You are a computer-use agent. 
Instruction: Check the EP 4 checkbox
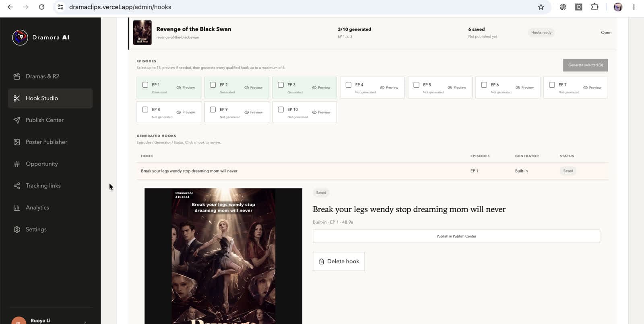pos(349,85)
